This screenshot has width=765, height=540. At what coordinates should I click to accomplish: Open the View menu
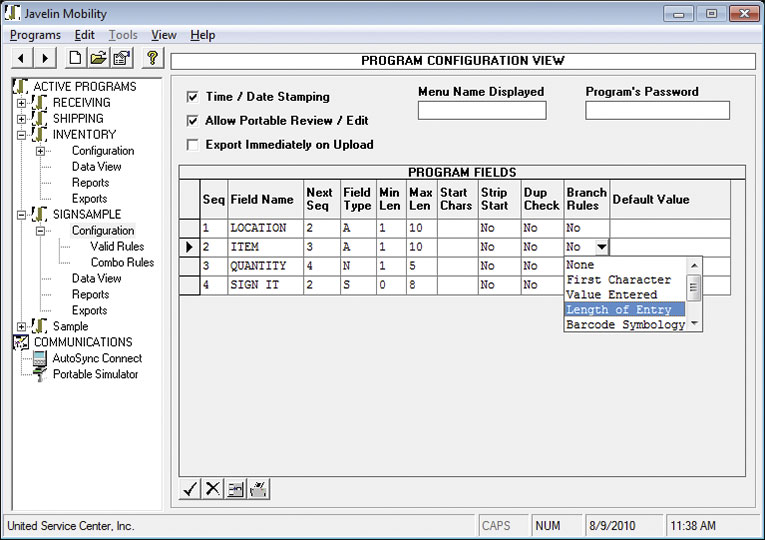tap(163, 35)
